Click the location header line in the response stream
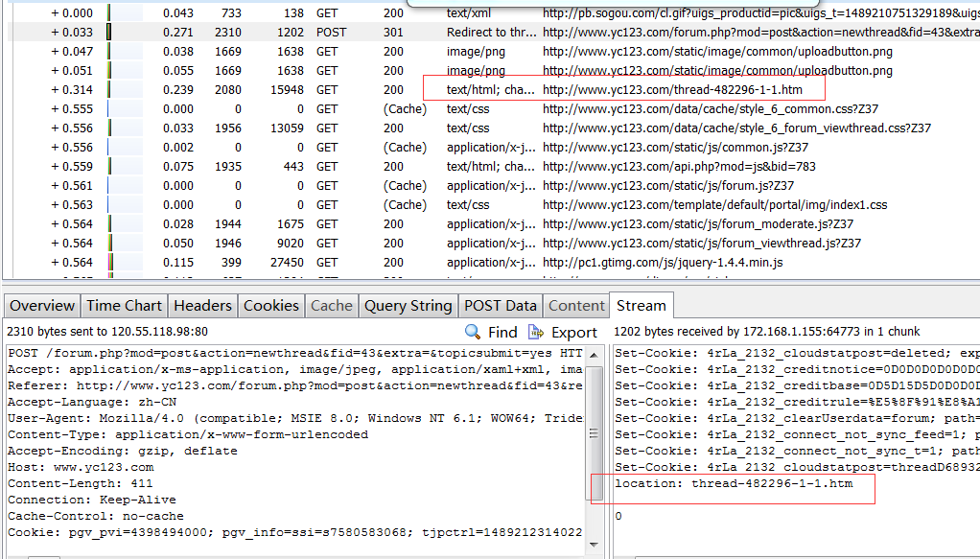Image resolution: width=980 pixels, height=559 pixels. (x=733, y=484)
